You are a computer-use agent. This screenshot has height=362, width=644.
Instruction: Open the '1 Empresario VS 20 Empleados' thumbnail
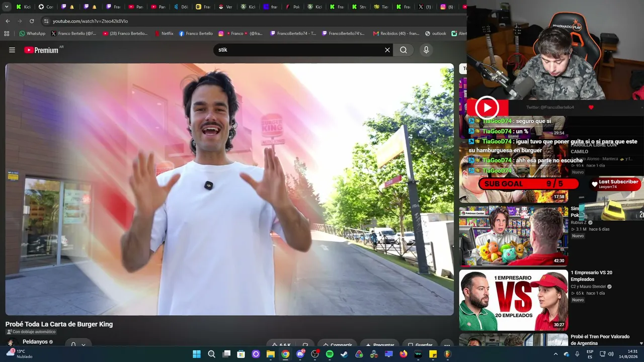point(514,300)
